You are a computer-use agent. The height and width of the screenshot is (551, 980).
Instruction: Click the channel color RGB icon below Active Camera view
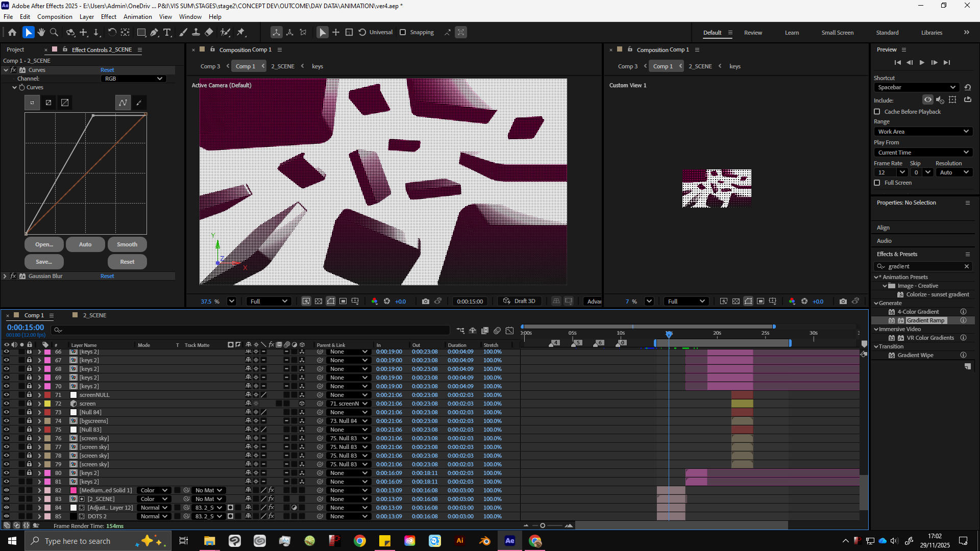(x=375, y=302)
